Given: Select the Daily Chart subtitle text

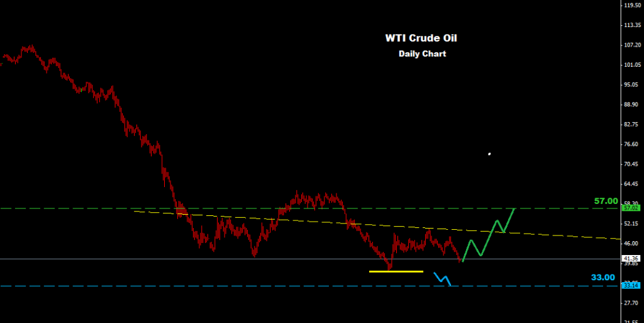Looking at the screenshot, I should click(x=422, y=54).
